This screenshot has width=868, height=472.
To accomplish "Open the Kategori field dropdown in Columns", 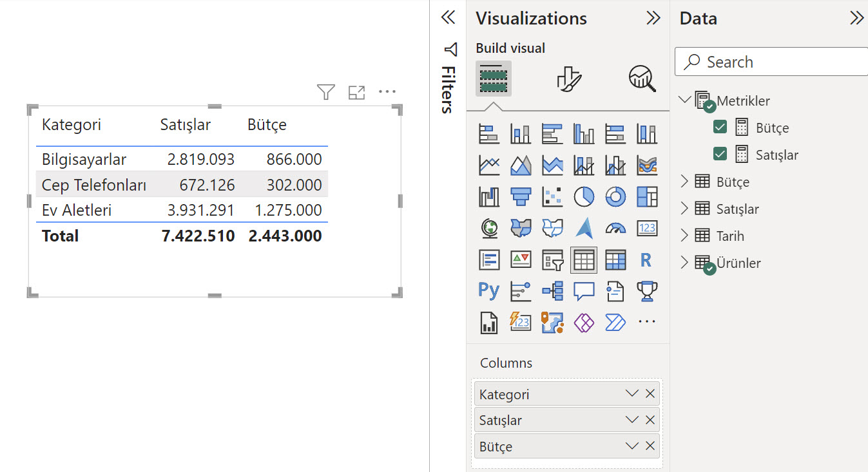I will tap(632, 394).
